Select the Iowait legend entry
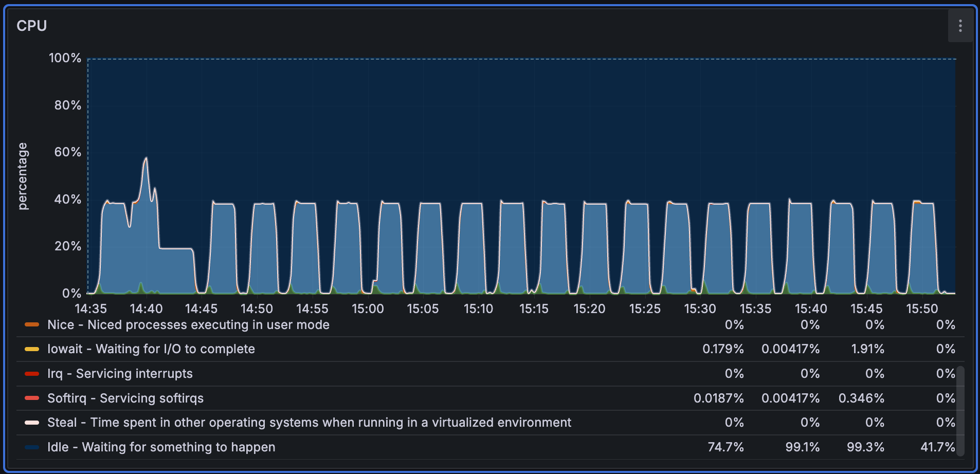 point(151,349)
